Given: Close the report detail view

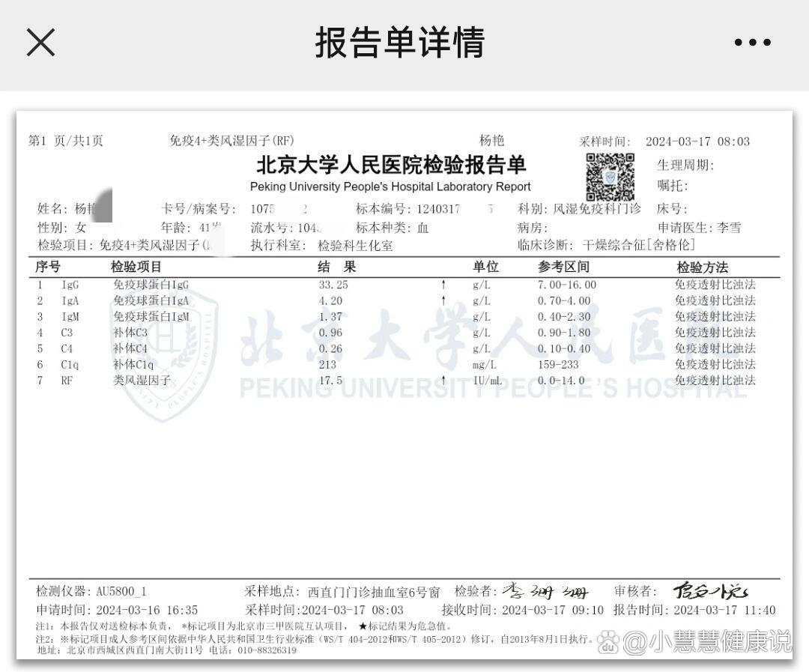Looking at the screenshot, I should [40, 43].
